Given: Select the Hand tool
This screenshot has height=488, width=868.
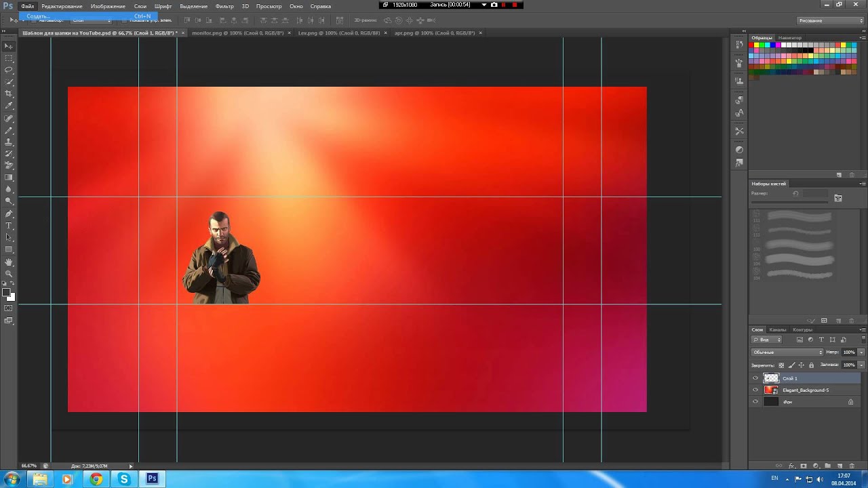Looking at the screenshot, I should (x=9, y=262).
